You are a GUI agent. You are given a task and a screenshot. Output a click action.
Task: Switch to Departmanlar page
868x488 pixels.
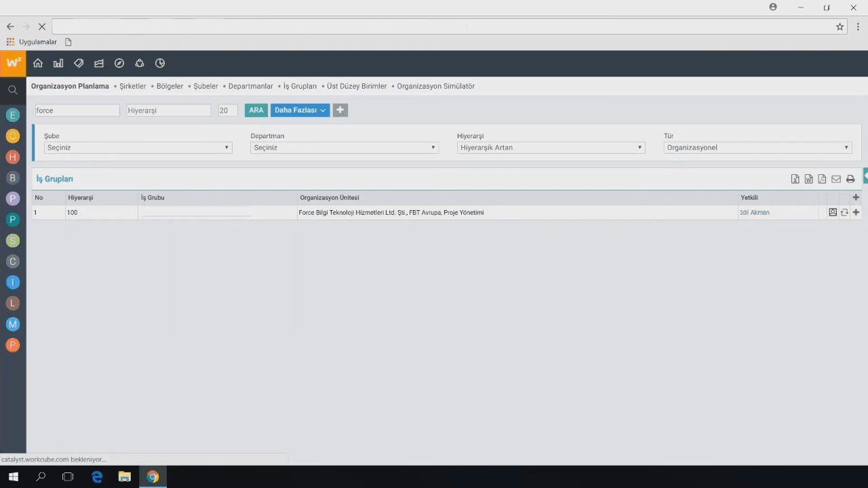[x=250, y=87]
